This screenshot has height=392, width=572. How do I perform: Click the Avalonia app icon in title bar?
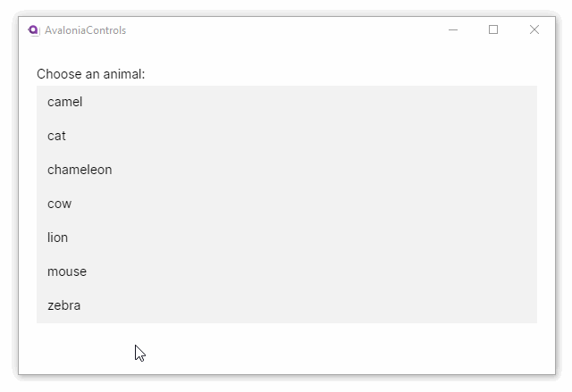pyautogui.click(x=34, y=30)
